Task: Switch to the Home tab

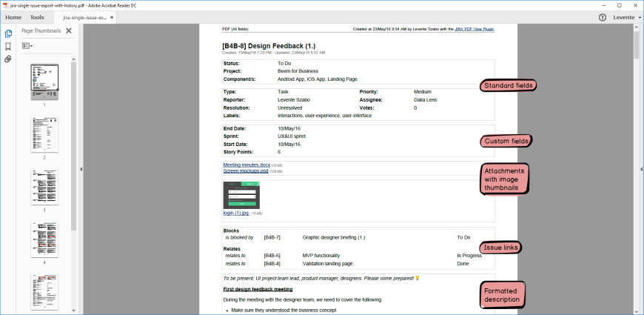Action: tap(13, 17)
